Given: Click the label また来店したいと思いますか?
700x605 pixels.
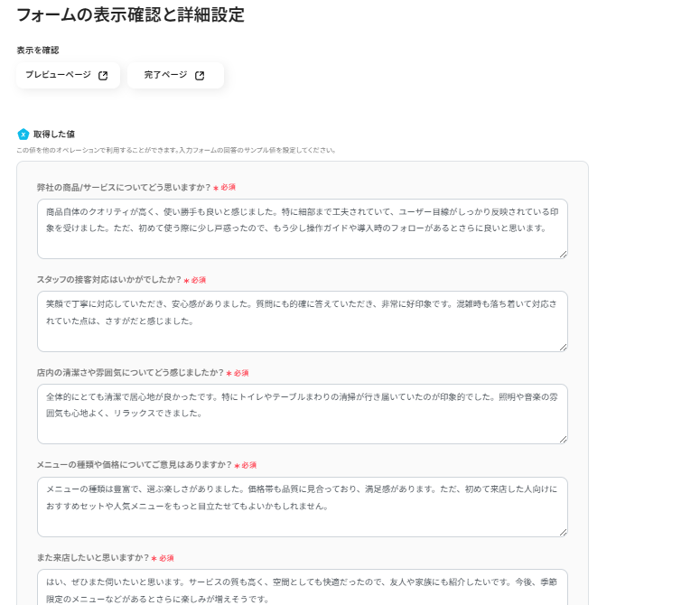Looking at the screenshot, I should click(x=93, y=558).
